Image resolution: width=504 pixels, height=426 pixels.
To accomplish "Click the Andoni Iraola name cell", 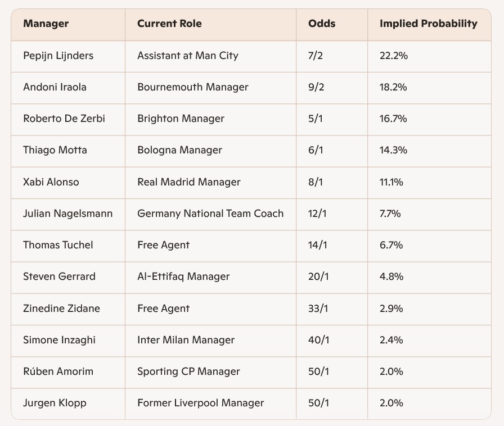I will pos(54,87).
